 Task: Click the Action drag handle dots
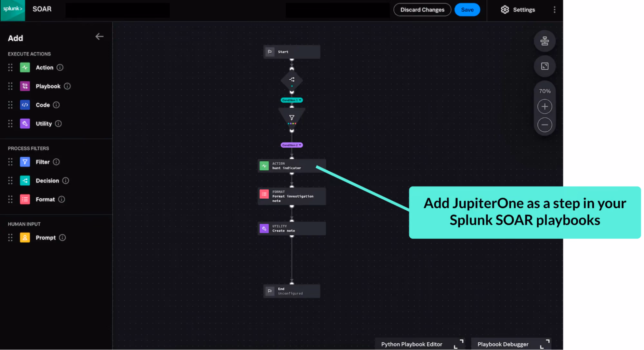click(x=10, y=67)
